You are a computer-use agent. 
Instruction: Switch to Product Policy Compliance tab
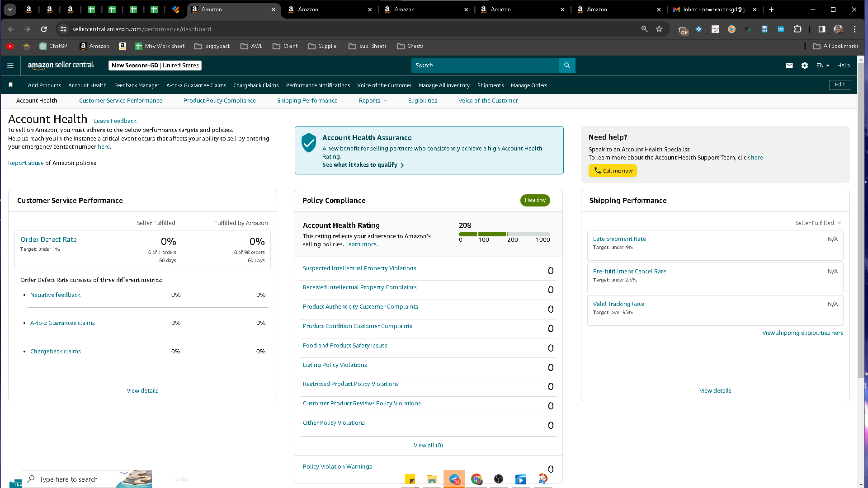(220, 101)
